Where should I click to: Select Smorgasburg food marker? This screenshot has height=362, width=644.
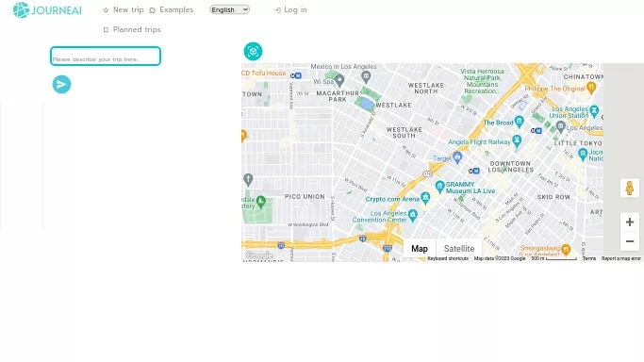(x=566, y=249)
